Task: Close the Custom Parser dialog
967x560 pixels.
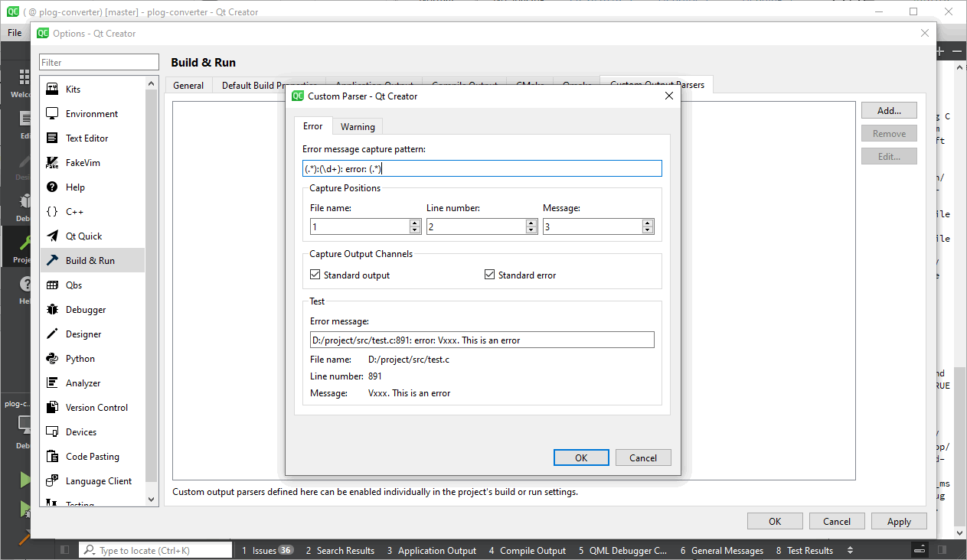Action: pos(668,96)
